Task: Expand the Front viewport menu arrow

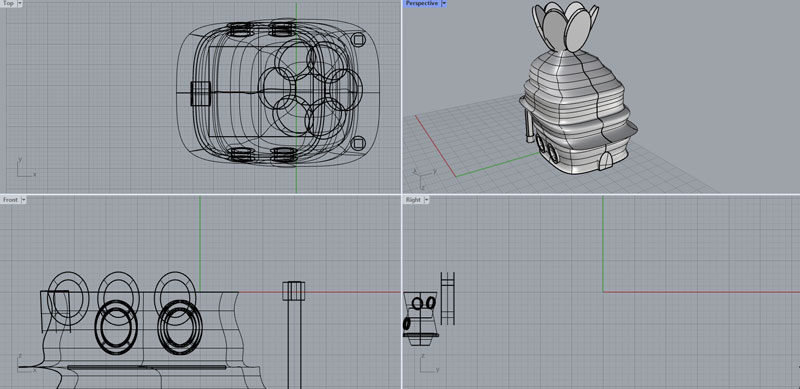Action: pyautogui.click(x=23, y=200)
